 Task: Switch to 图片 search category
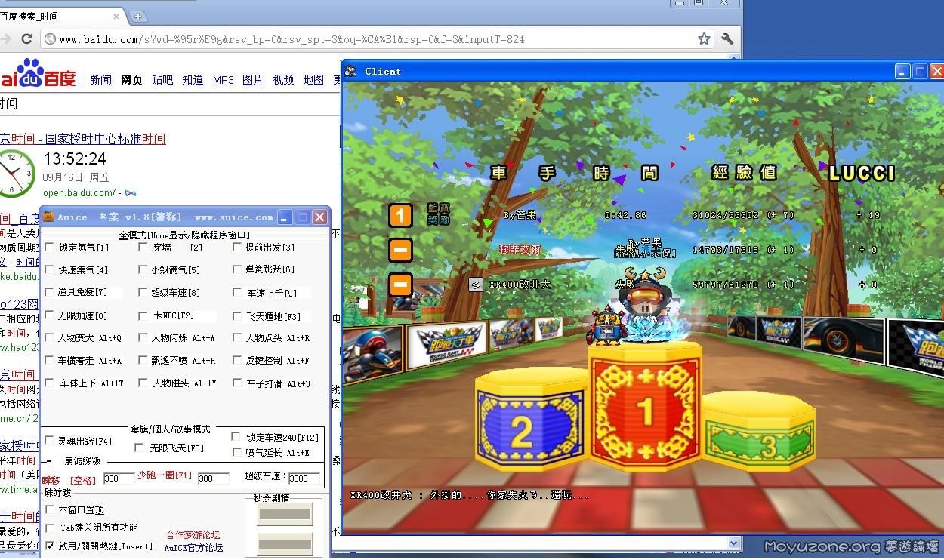pos(253,80)
